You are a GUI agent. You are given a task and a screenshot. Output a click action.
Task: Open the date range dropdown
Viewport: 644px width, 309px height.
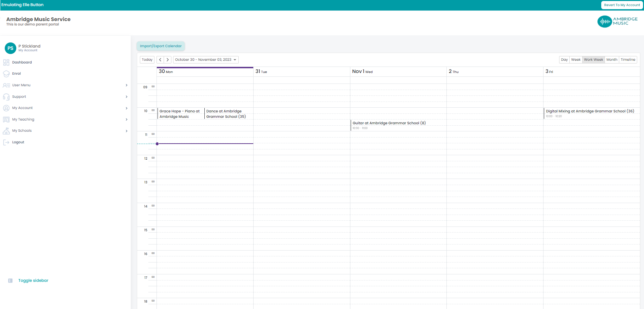(206, 60)
